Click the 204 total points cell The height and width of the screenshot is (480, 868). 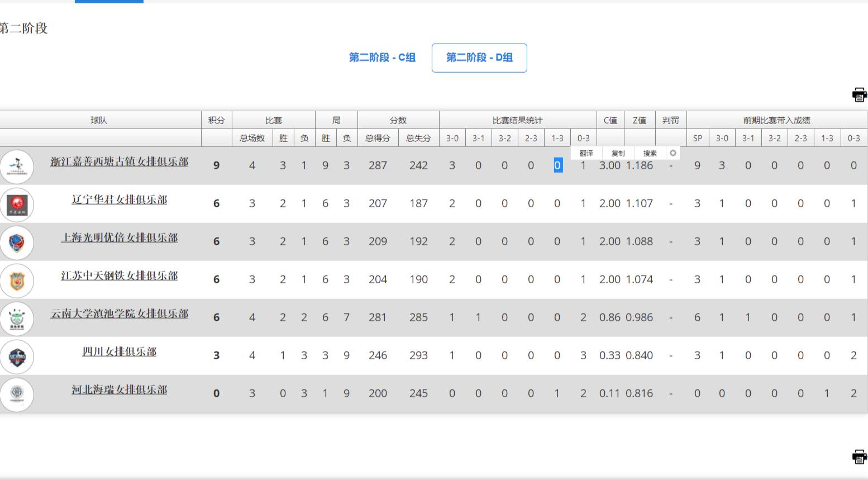click(378, 279)
